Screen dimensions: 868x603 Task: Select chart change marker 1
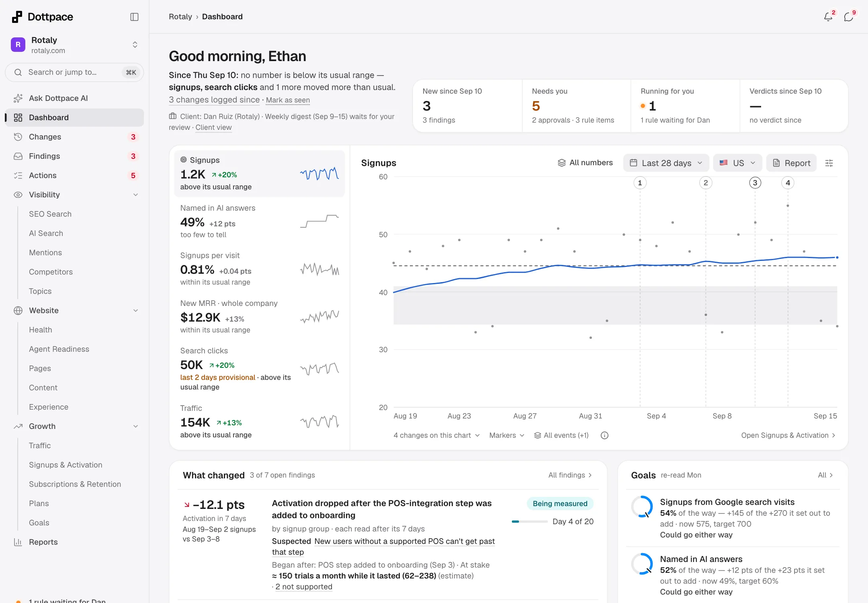click(x=640, y=183)
